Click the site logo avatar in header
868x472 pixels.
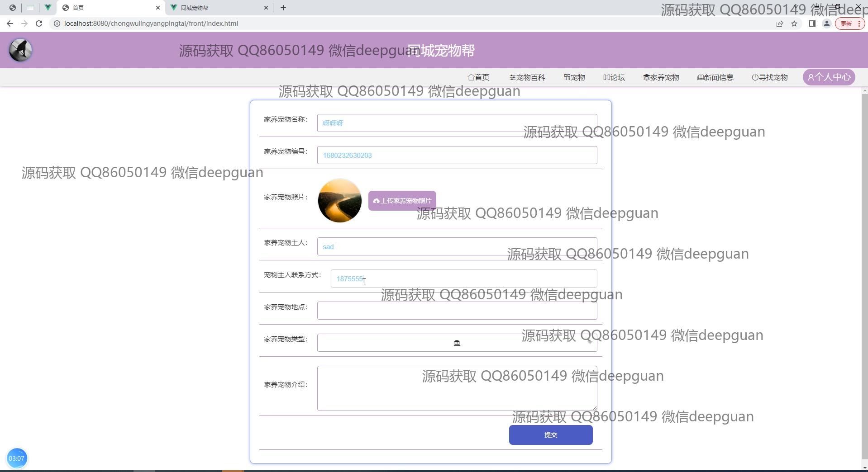20,50
